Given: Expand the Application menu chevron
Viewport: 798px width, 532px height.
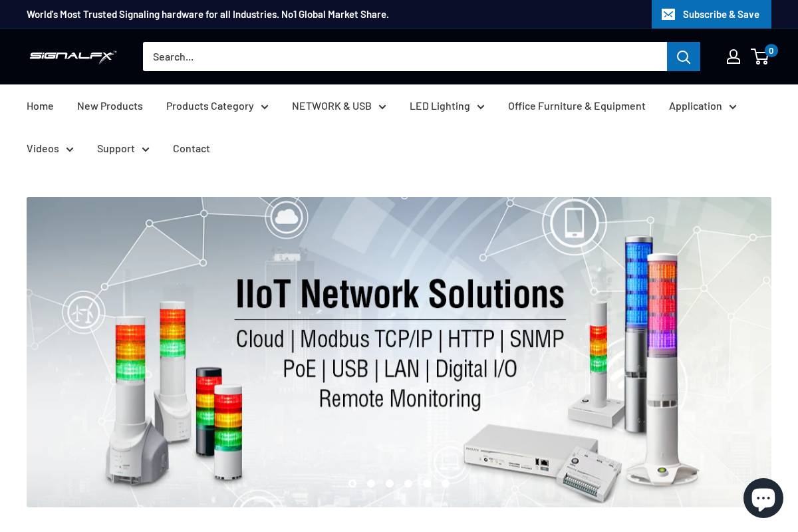Looking at the screenshot, I should pyautogui.click(x=733, y=106).
